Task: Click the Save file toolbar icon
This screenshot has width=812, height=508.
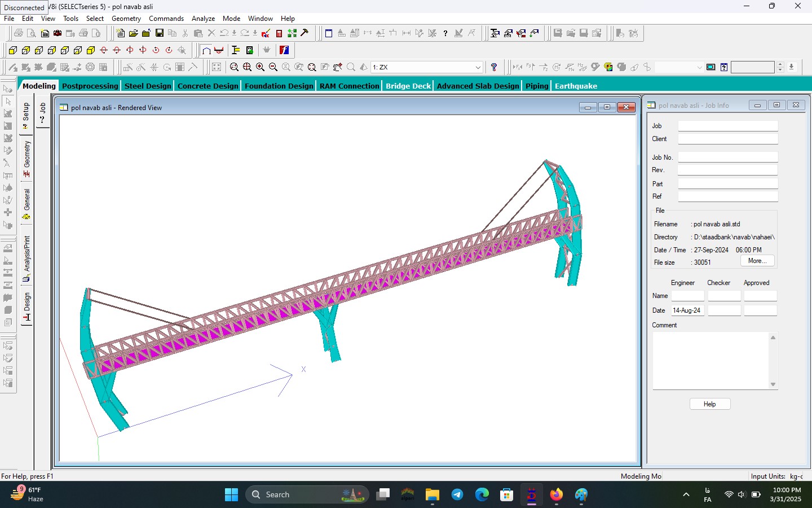Action: point(160,33)
